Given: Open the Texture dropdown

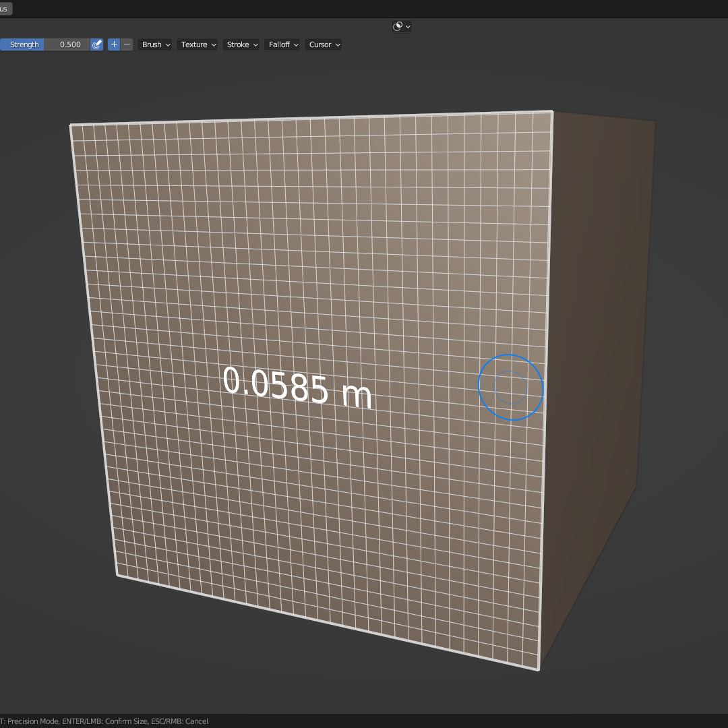Looking at the screenshot, I should click(x=197, y=44).
